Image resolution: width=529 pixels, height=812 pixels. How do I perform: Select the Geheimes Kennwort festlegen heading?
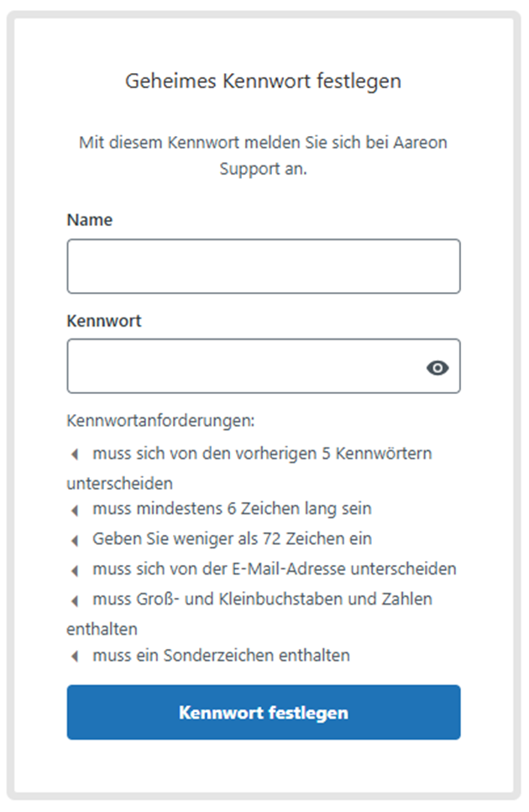coord(263,81)
